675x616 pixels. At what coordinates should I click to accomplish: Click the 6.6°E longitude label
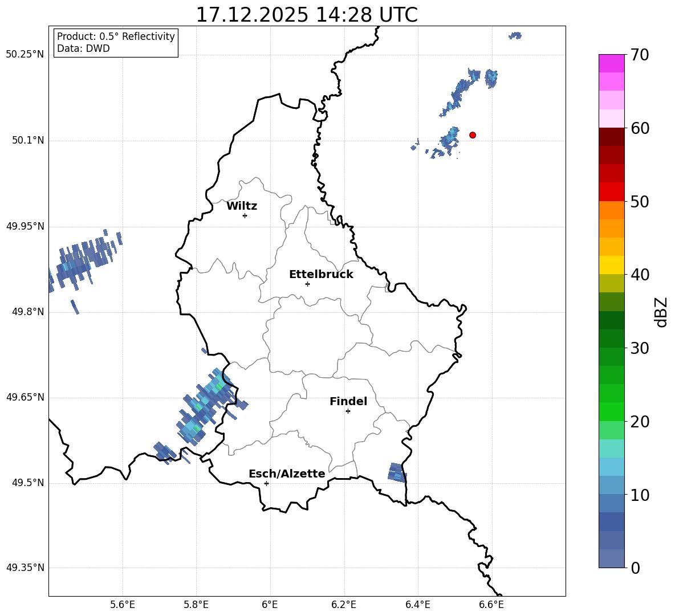(x=491, y=605)
